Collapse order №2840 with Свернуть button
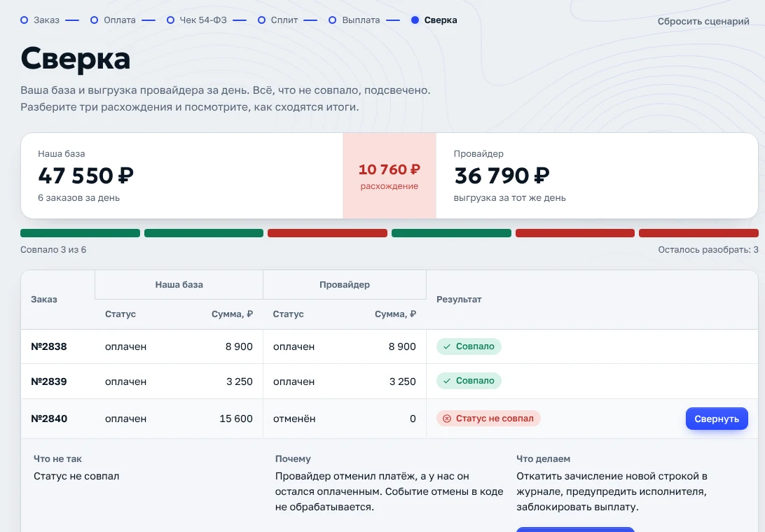 tap(717, 419)
